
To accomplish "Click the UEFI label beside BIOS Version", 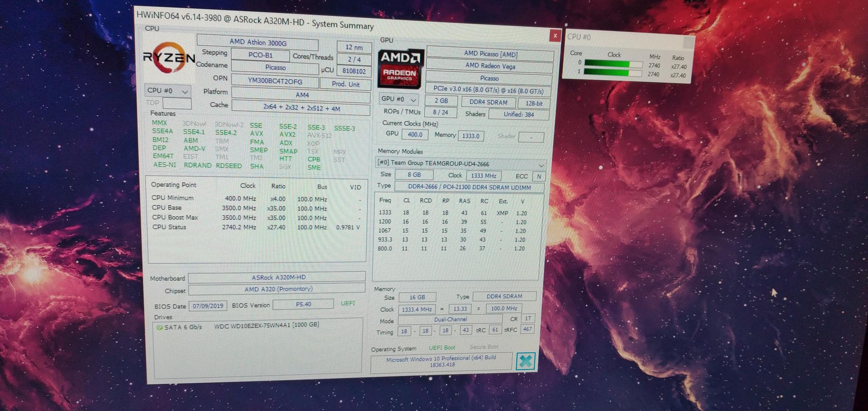I will 348,303.
